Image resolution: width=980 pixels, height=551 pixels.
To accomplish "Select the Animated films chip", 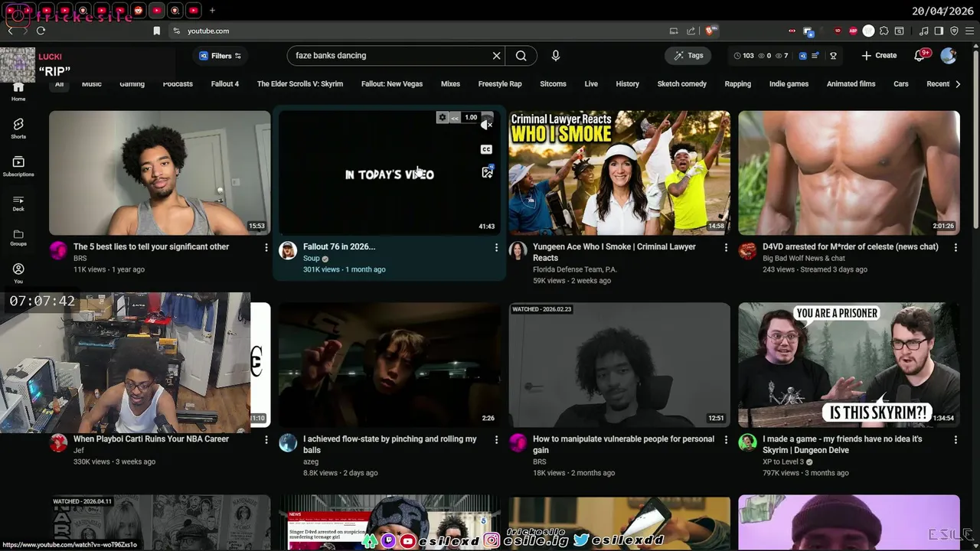I will [851, 84].
